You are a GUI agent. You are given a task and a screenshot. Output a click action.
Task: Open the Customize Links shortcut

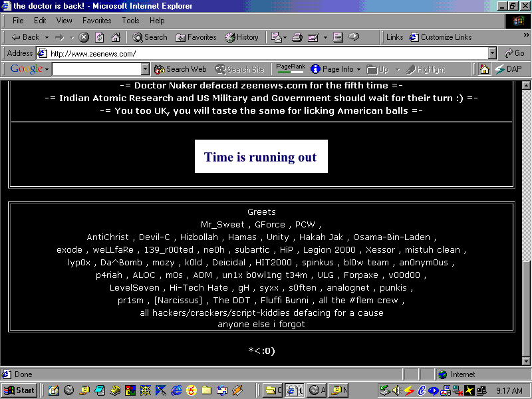pyautogui.click(x=440, y=37)
